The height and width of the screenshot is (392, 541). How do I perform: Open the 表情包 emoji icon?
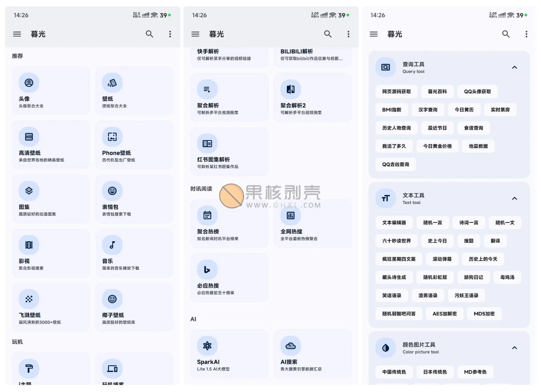[112, 191]
